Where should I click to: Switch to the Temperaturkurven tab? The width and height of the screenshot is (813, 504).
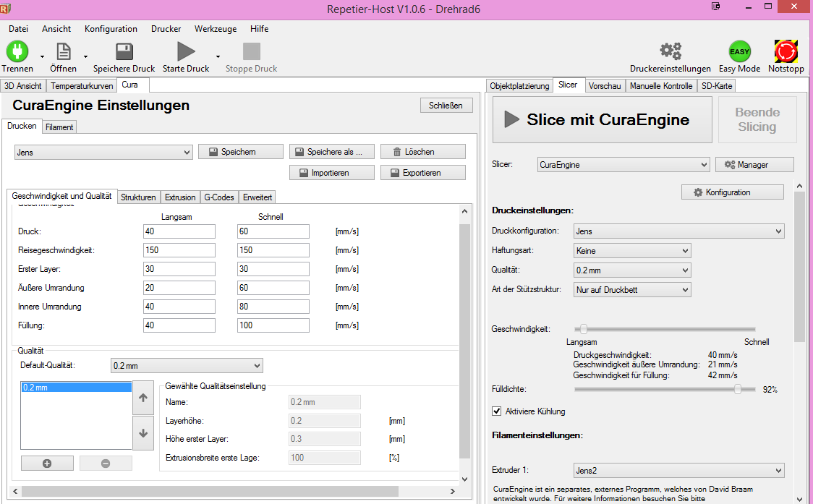(x=82, y=86)
